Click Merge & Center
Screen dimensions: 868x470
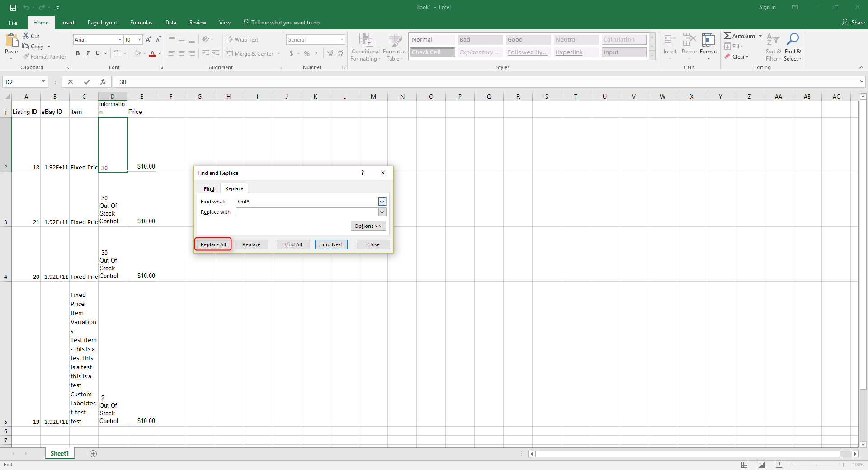[x=250, y=53]
